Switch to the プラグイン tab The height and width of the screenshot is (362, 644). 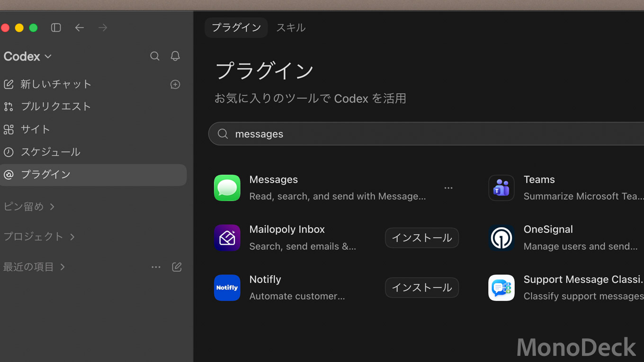coord(236,27)
